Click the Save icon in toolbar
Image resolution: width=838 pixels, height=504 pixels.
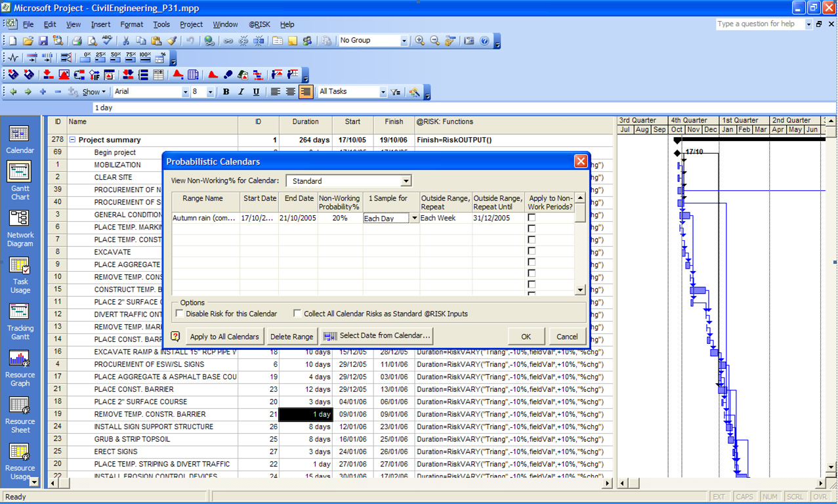(x=43, y=41)
